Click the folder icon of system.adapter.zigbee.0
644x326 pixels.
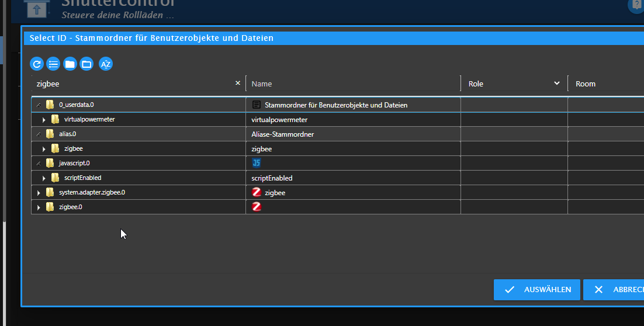(50, 192)
